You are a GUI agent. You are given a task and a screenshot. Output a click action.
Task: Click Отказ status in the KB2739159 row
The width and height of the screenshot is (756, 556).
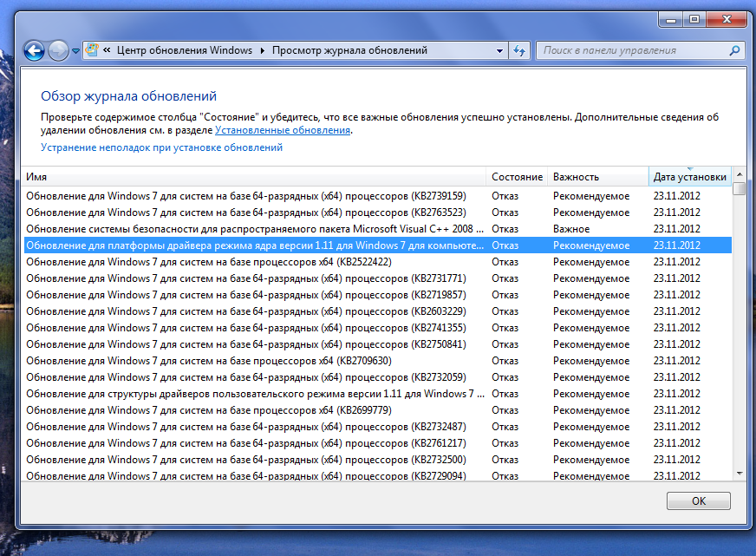tap(505, 196)
